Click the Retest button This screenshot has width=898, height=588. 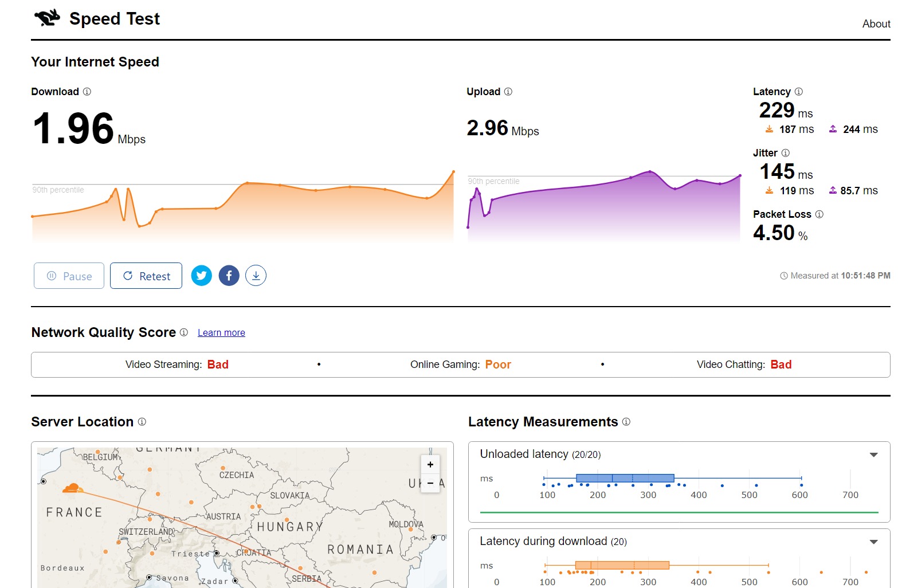[x=146, y=276]
